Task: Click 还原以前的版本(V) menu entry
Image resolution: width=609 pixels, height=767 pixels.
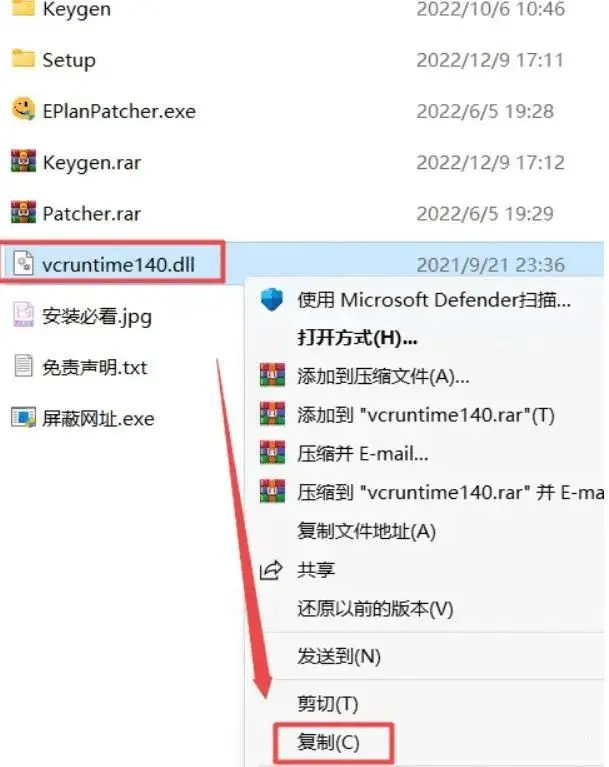Action: click(375, 609)
